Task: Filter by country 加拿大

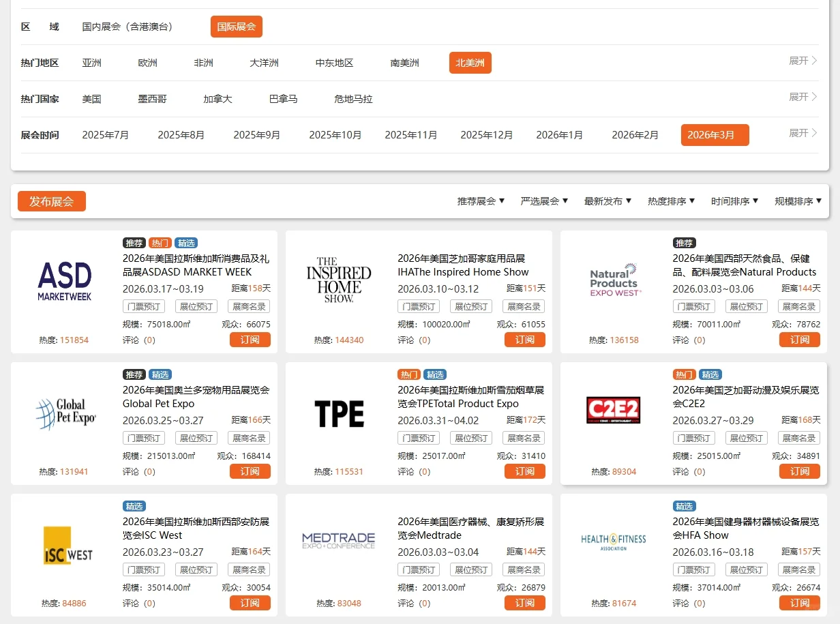Action: pos(218,99)
